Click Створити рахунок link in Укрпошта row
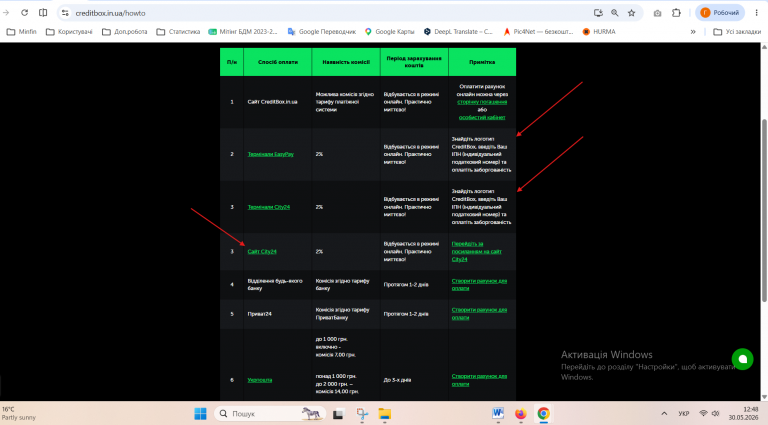Image resolution: width=768 pixels, height=425 pixels. point(479,380)
